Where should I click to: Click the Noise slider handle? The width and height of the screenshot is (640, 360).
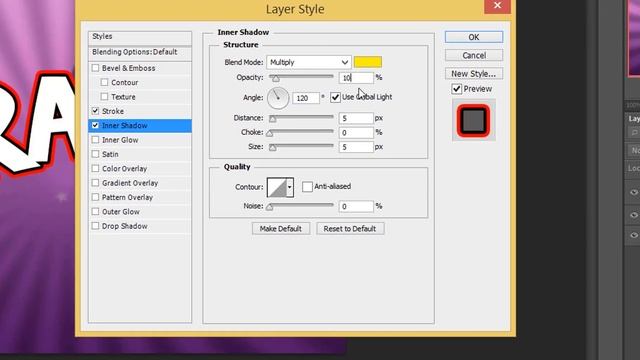tap(269, 207)
